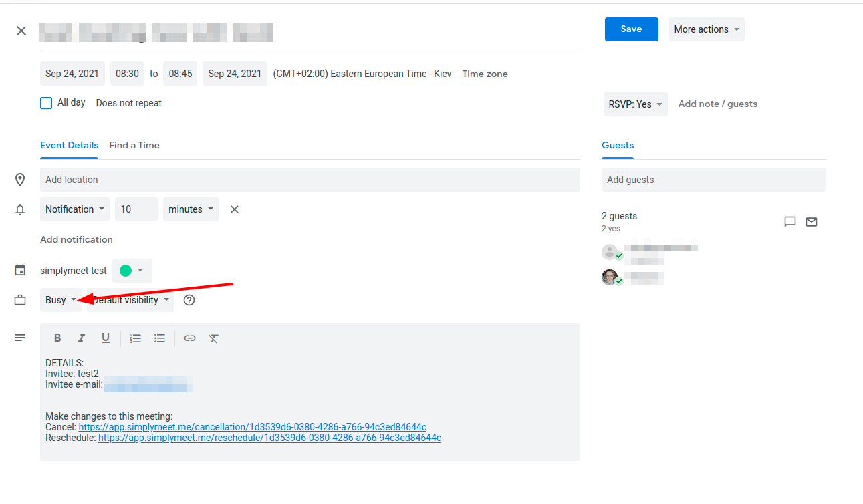Open the RSVP: Yes dropdown

click(635, 104)
